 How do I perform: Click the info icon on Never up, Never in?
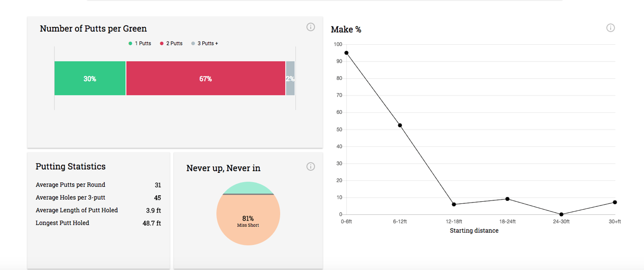tap(310, 166)
